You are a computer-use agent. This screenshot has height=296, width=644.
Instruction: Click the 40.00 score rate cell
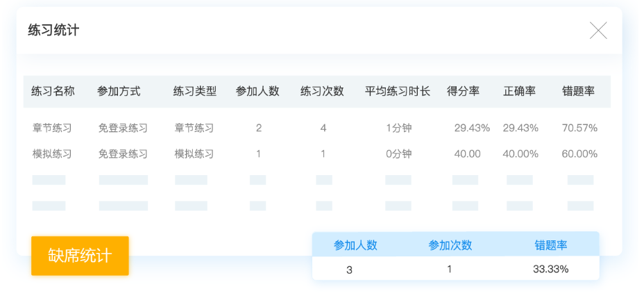467,154
